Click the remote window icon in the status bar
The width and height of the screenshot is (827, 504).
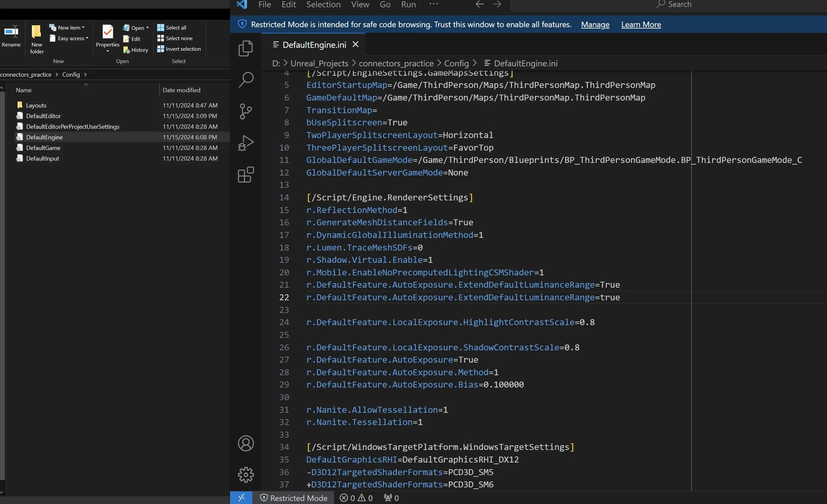[x=241, y=498]
